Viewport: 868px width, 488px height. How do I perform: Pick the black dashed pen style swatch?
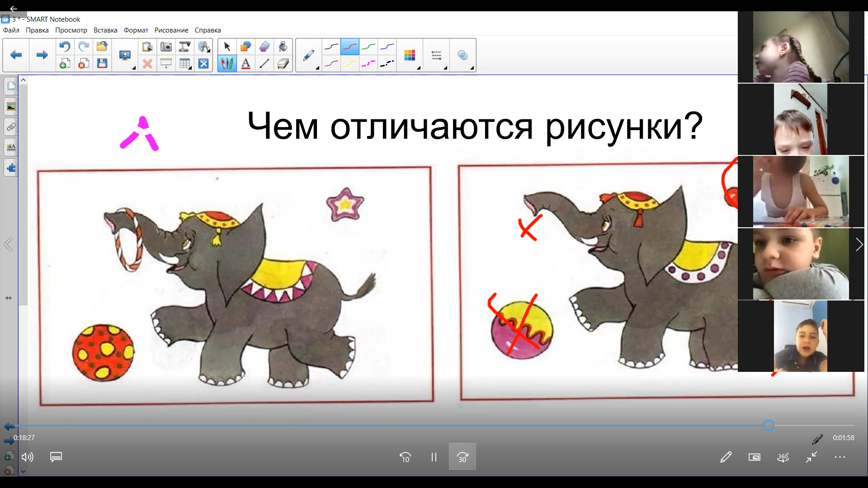(x=387, y=64)
